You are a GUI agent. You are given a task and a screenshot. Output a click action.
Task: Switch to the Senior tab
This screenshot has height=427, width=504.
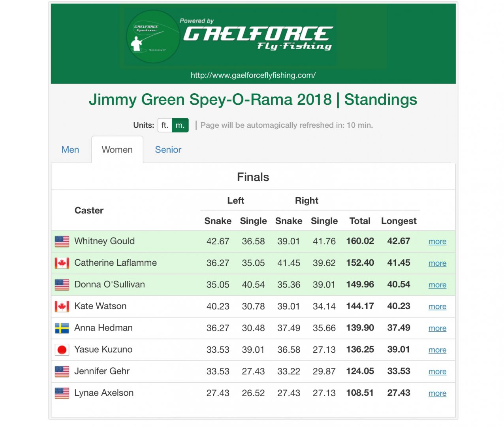(168, 150)
